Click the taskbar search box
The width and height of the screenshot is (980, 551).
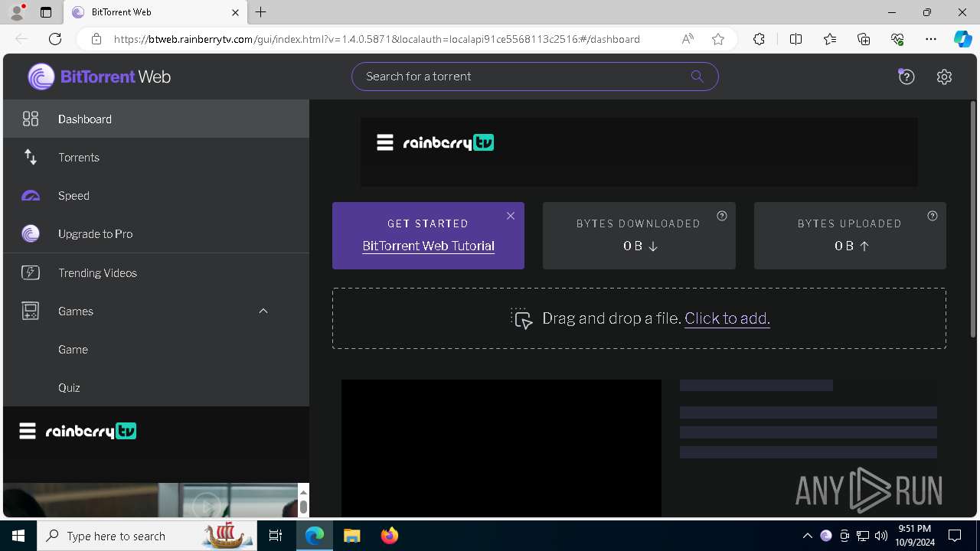coord(145,536)
